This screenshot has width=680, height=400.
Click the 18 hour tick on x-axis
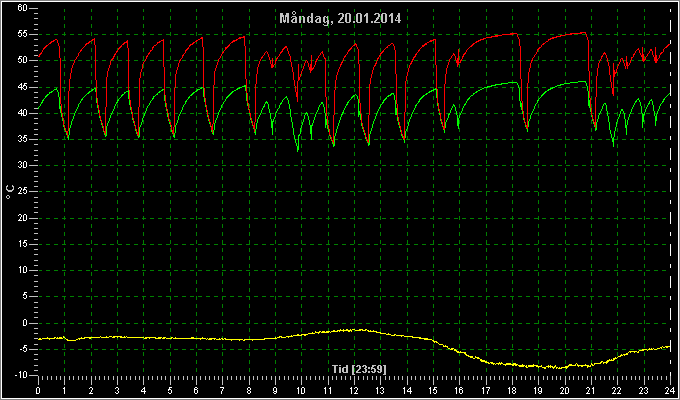tap(512, 390)
